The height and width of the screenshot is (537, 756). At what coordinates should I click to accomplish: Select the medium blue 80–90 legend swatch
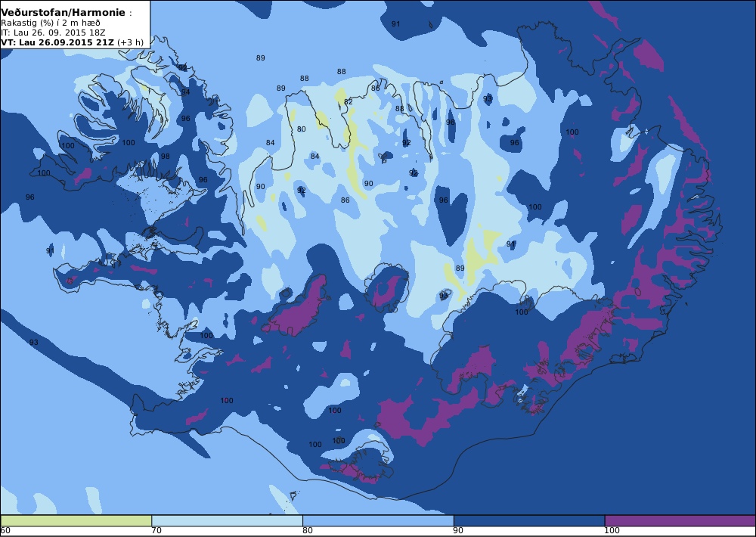tap(378, 520)
